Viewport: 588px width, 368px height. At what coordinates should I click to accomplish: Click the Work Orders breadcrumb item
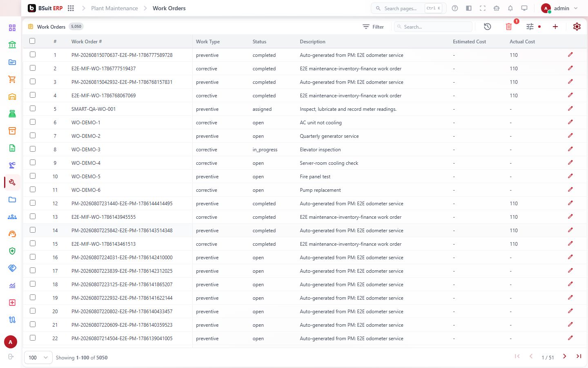pyautogui.click(x=169, y=8)
